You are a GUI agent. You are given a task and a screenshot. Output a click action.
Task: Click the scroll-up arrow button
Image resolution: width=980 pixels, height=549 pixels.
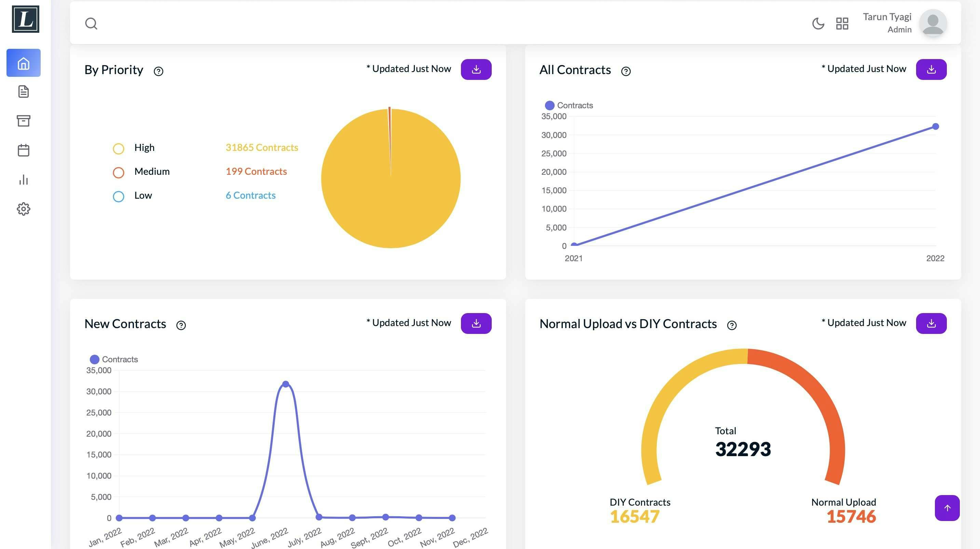(x=947, y=508)
